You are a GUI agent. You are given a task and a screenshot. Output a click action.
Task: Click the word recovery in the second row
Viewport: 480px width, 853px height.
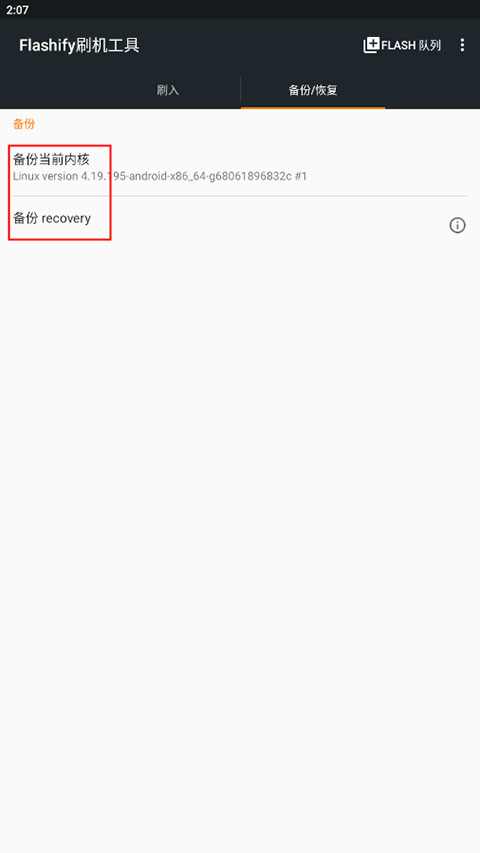coord(66,219)
